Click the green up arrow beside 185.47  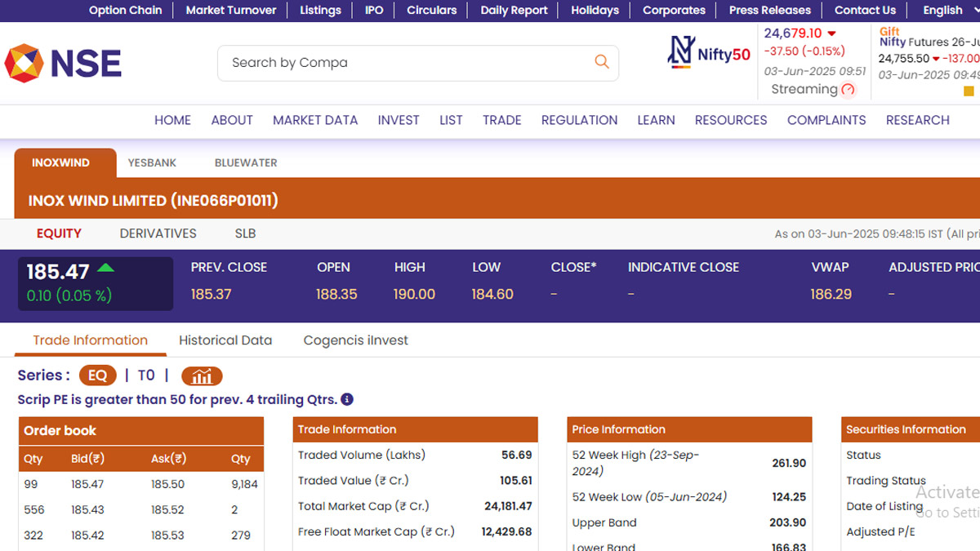(x=105, y=268)
